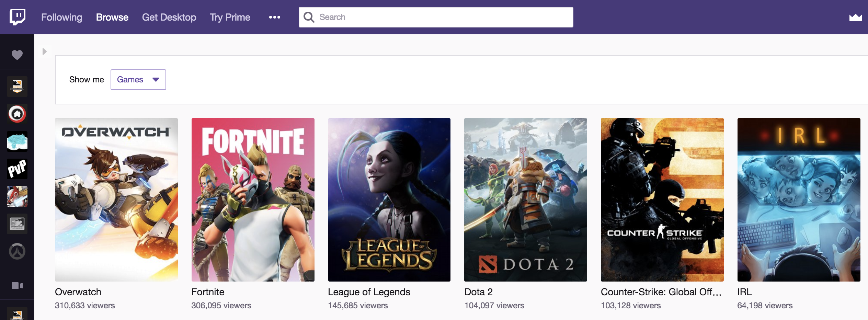
Task: Open the three-dot more options menu
Action: (x=275, y=17)
